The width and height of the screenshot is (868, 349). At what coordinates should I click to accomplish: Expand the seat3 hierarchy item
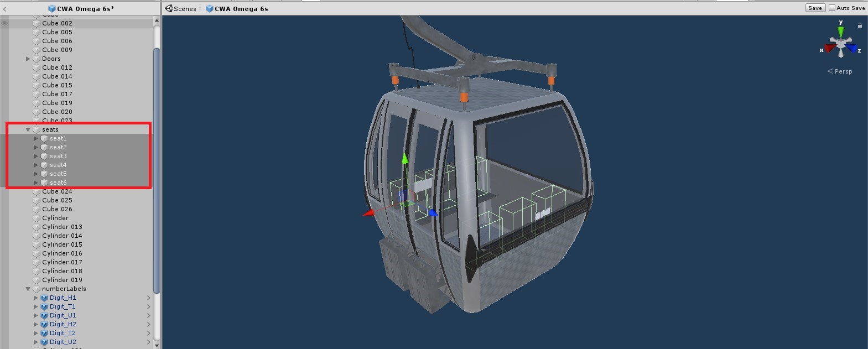(x=36, y=156)
